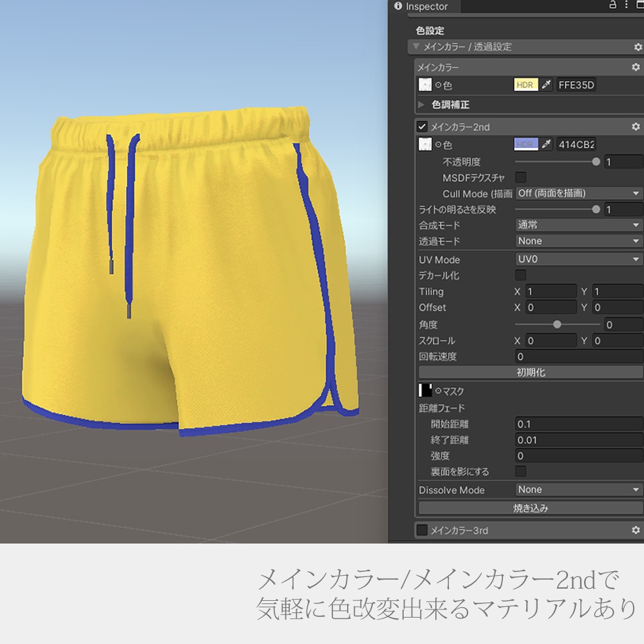Screen dimensions: 644x644
Task: Enable the メインカラー3rd checkbox
Action: (x=422, y=530)
